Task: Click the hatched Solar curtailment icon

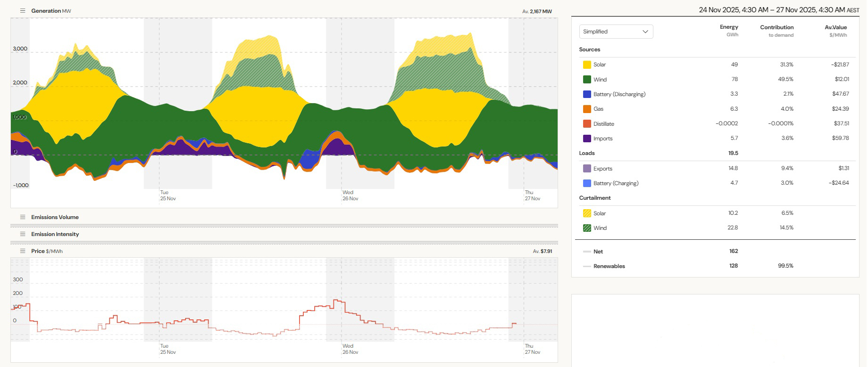Action: pyautogui.click(x=587, y=213)
